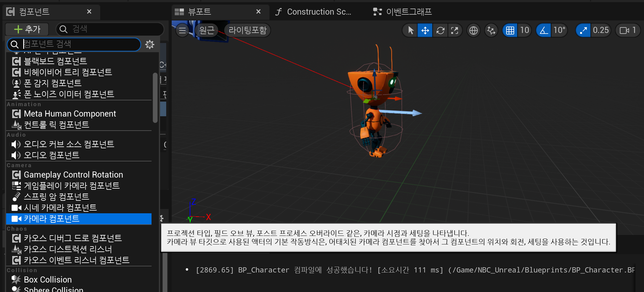Open 원근 perspective dropdown

coord(207,30)
